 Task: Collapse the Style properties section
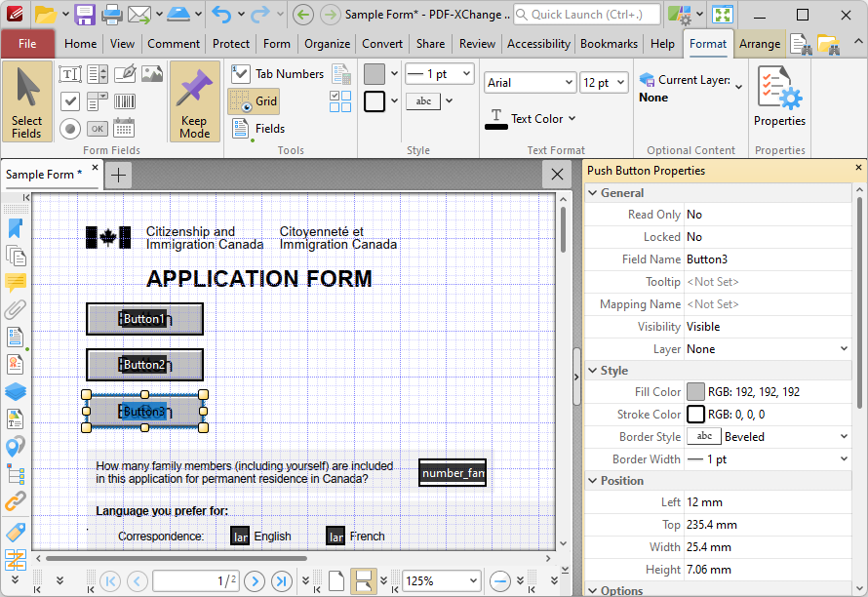click(x=593, y=371)
